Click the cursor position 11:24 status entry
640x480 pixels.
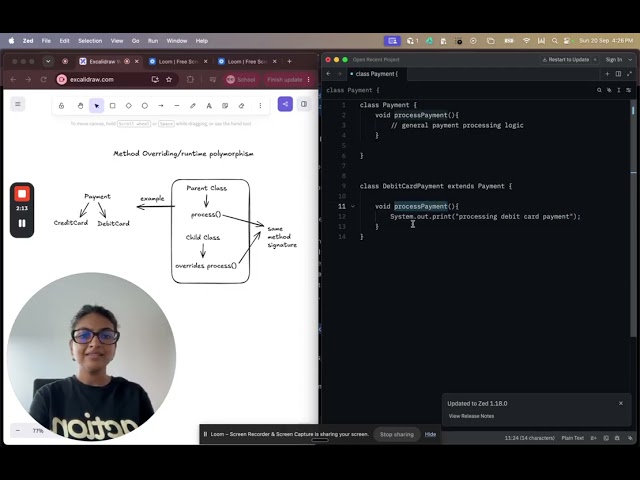530,438
